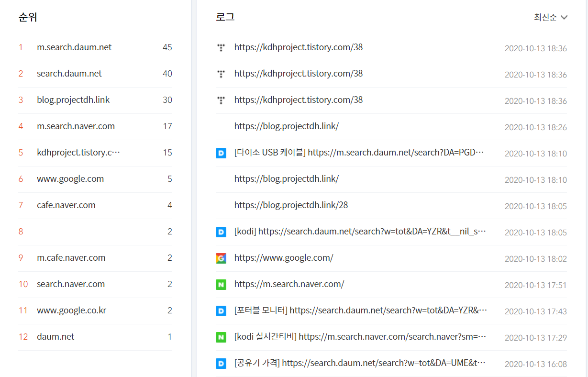Click the count 1 for daum.net

click(x=169, y=337)
